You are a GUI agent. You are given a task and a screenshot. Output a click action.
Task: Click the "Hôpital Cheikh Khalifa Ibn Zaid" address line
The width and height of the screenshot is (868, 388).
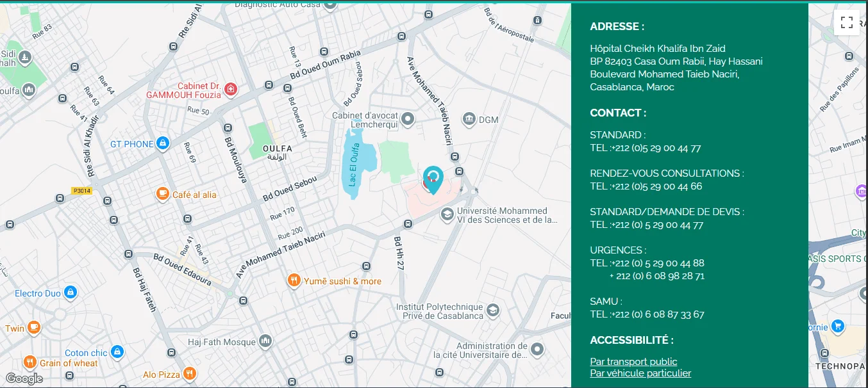click(x=658, y=49)
